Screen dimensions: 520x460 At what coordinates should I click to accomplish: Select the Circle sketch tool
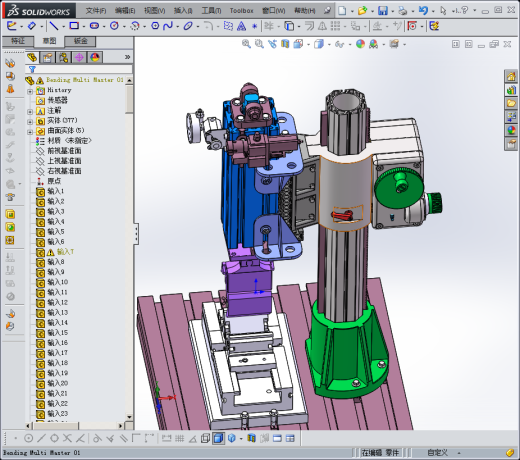point(114,26)
